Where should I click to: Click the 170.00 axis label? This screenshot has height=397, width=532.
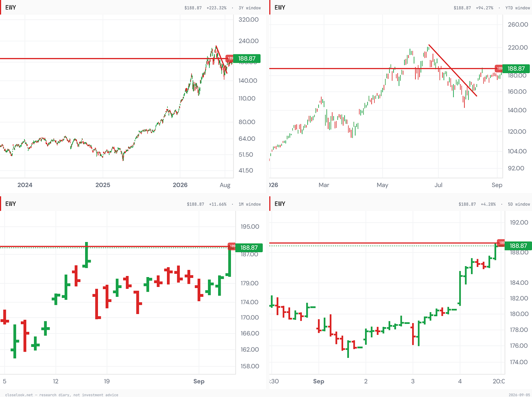pos(250,317)
